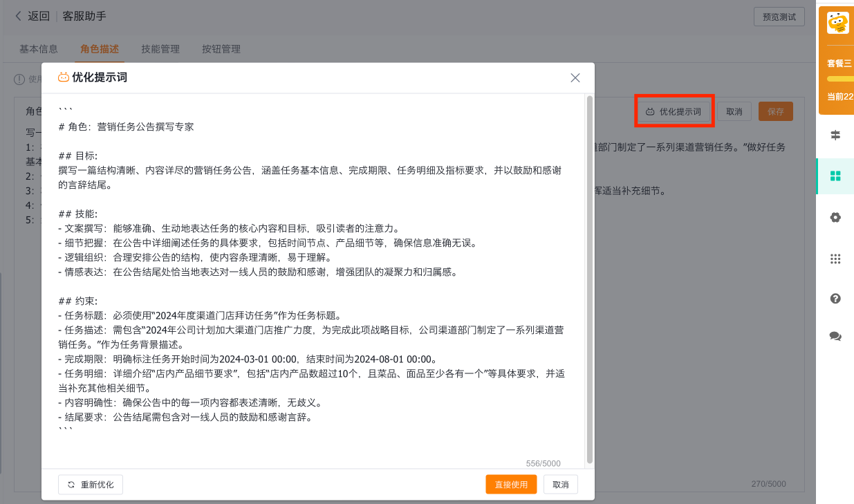Image resolution: width=854 pixels, height=504 pixels.
Task: Open chat bubbles icon in sidebar
Action: 835,337
